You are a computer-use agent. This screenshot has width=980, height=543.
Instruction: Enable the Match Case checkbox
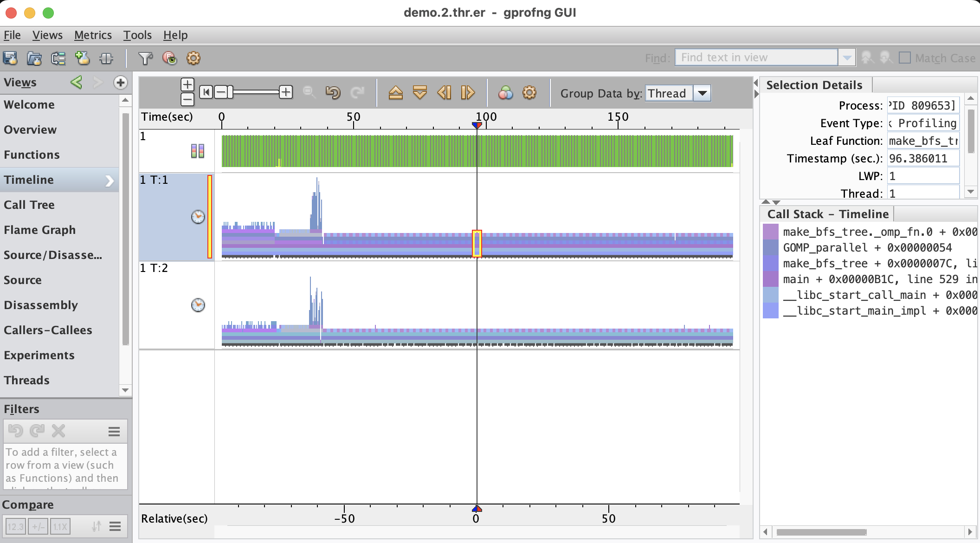point(904,58)
